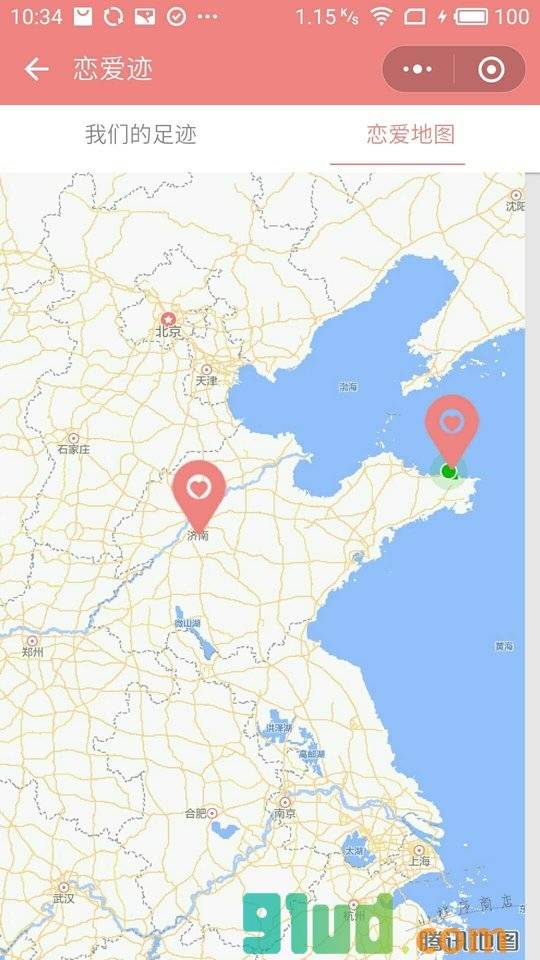Tap the 石家庄 city marker
Viewport: 540px width, 960px height.
[x=73, y=438]
